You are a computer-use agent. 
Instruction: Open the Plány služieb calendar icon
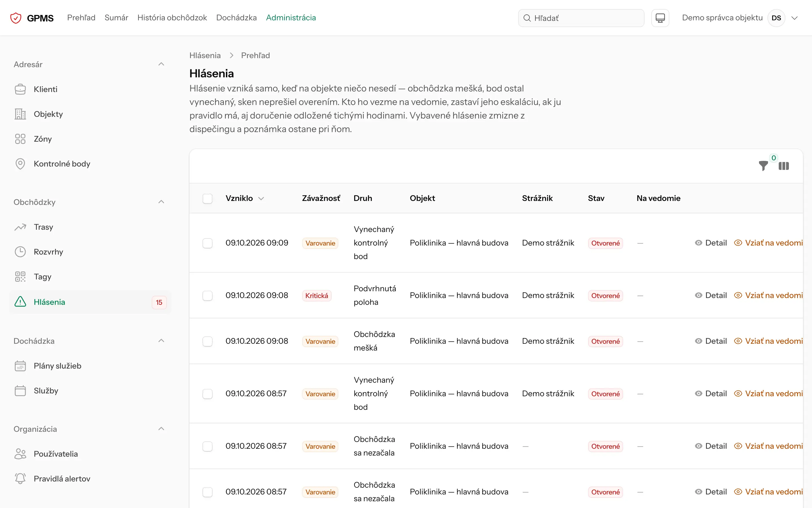[x=20, y=366]
